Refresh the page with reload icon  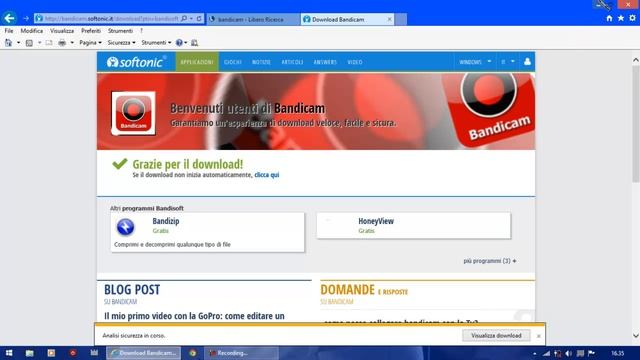[199, 18]
